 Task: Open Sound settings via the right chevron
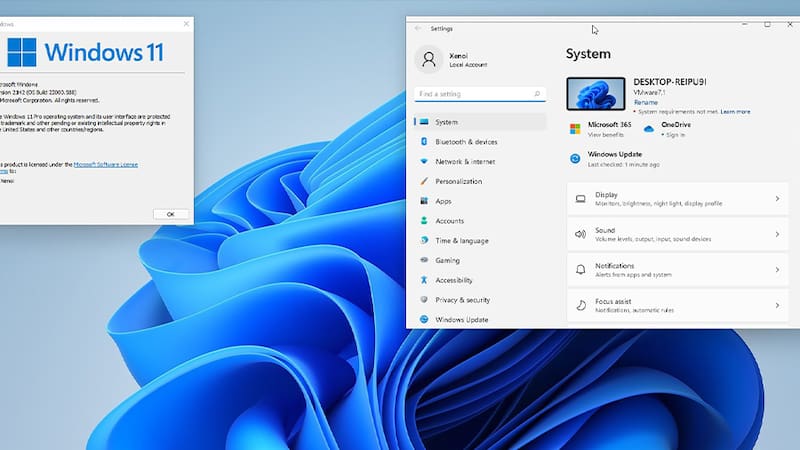(x=777, y=235)
